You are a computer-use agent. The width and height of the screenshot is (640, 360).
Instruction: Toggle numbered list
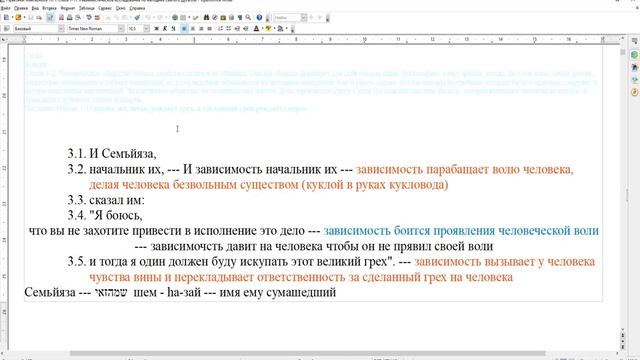[220, 29]
